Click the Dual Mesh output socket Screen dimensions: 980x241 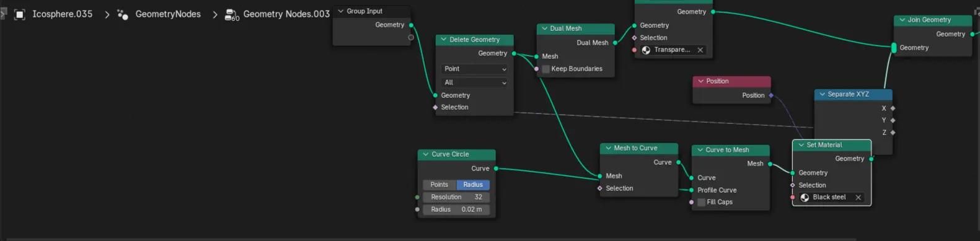[615, 43]
